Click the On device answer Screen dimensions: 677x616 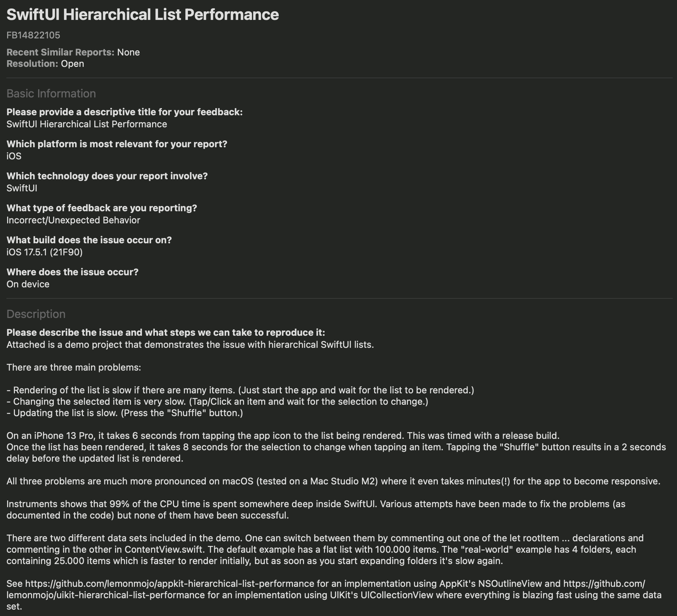coord(28,284)
